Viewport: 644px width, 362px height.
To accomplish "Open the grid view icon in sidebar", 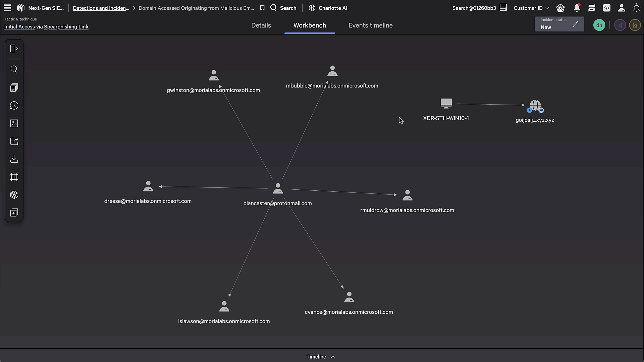I will [14, 177].
